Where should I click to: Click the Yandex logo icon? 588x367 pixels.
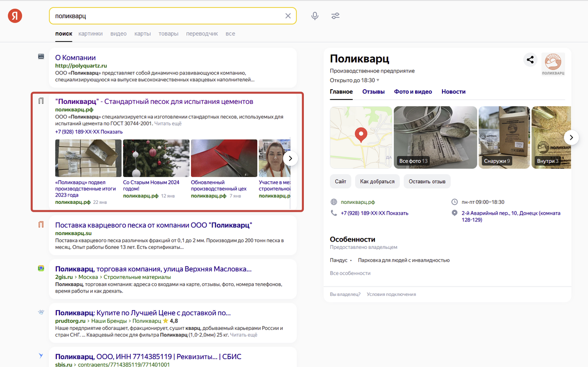click(x=15, y=16)
